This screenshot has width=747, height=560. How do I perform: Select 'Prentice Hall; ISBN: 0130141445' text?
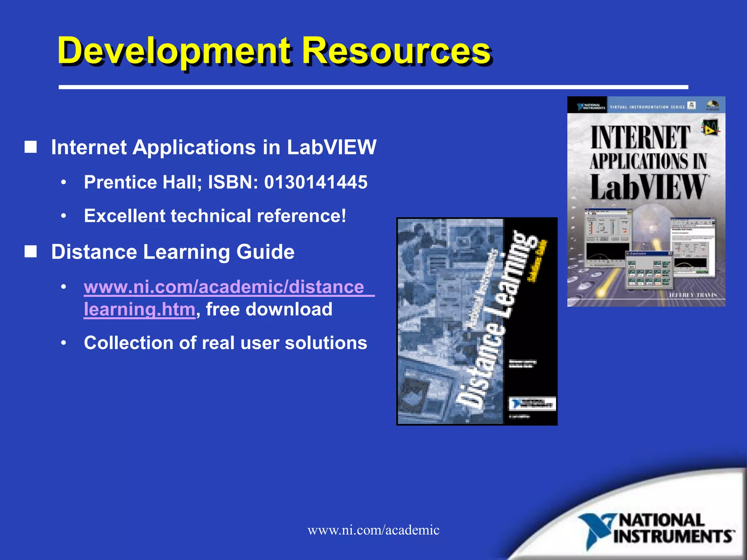[225, 182]
